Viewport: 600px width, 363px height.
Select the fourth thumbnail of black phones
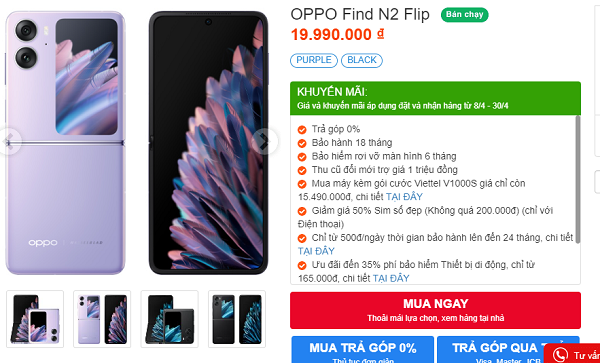click(x=237, y=319)
